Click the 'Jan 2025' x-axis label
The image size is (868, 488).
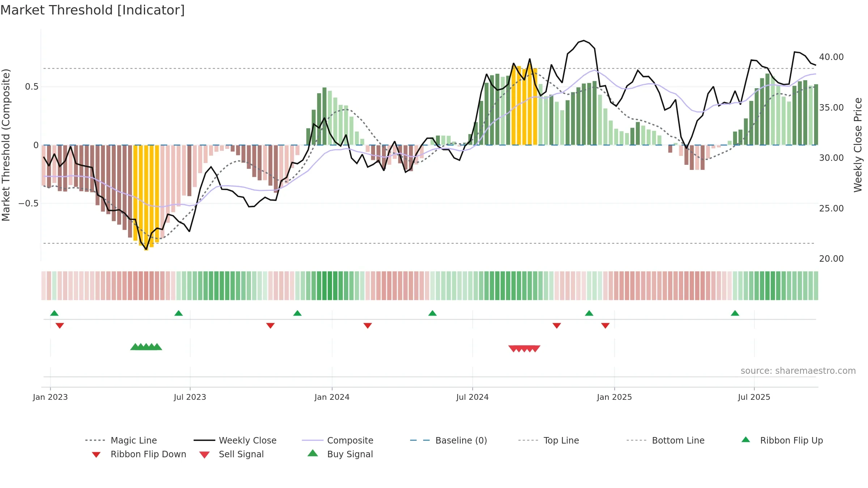[x=614, y=397]
